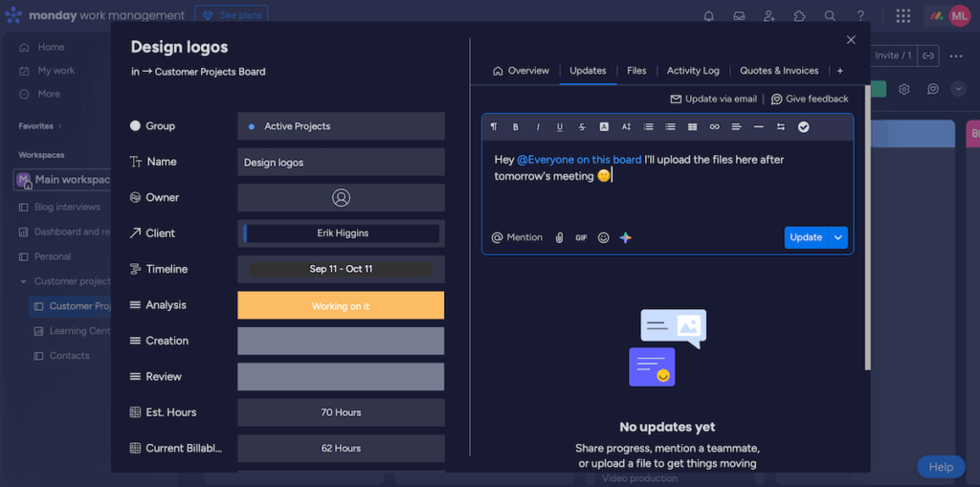
Task: Click Mention button in editor
Action: [517, 237]
